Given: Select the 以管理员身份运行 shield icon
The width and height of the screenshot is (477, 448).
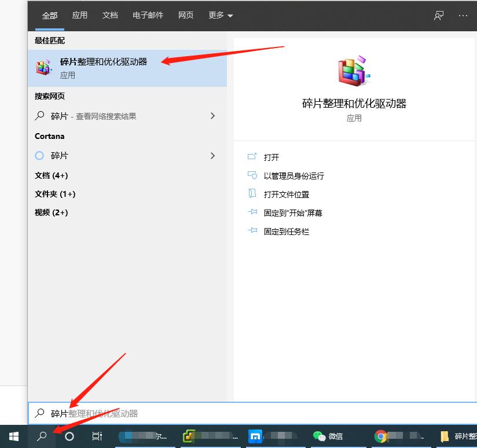Looking at the screenshot, I should pyautogui.click(x=253, y=175).
